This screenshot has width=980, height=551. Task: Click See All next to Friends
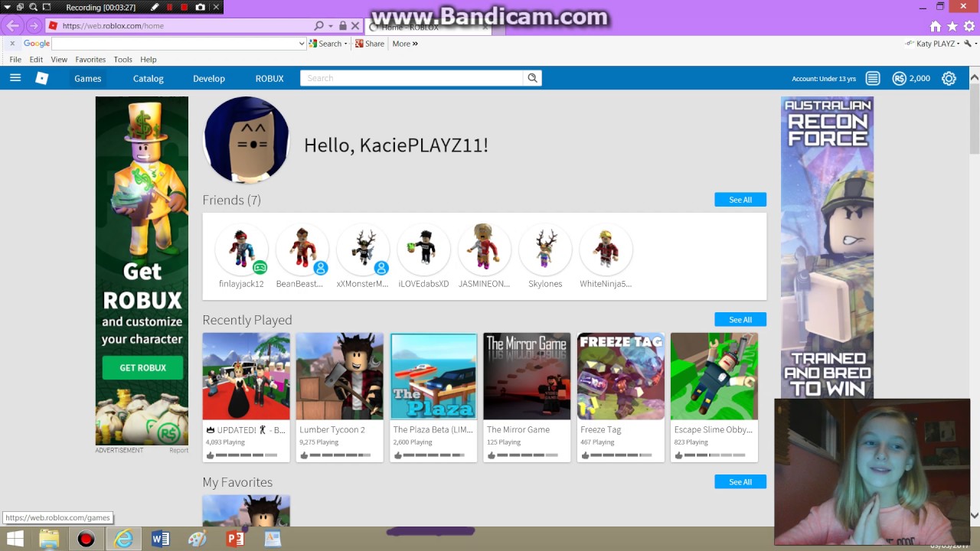pyautogui.click(x=740, y=200)
